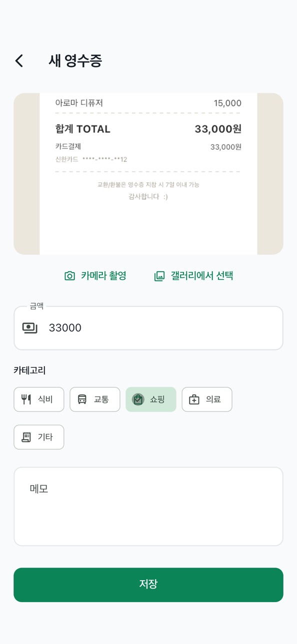Image resolution: width=297 pixels, height=644 pixels.
Task: Select the 교통 category chip
Action: click(95, 399)
